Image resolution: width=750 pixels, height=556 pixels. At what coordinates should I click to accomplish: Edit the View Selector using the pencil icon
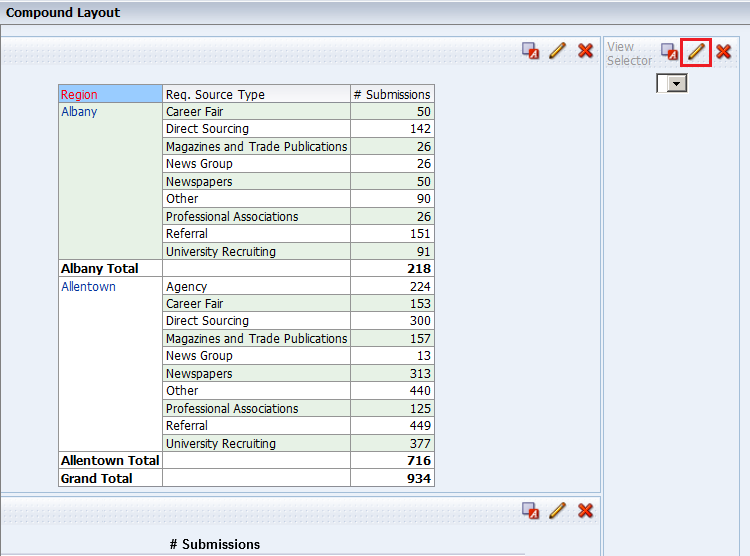(696, 51)
